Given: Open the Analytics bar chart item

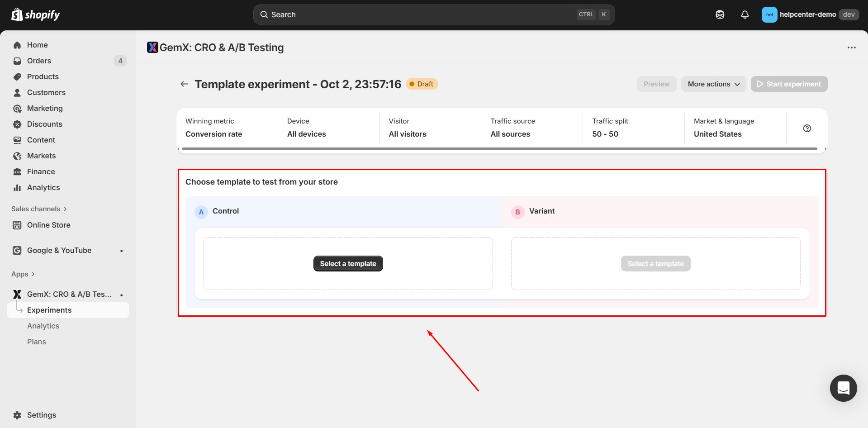Looking at the screenshot, I should click(43, 187).
